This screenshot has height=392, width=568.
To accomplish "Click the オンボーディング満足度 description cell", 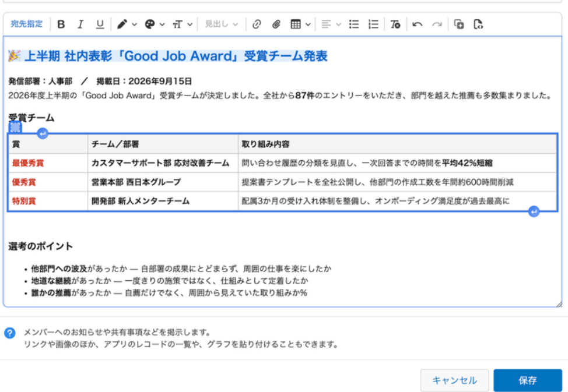I will point(397,201).
